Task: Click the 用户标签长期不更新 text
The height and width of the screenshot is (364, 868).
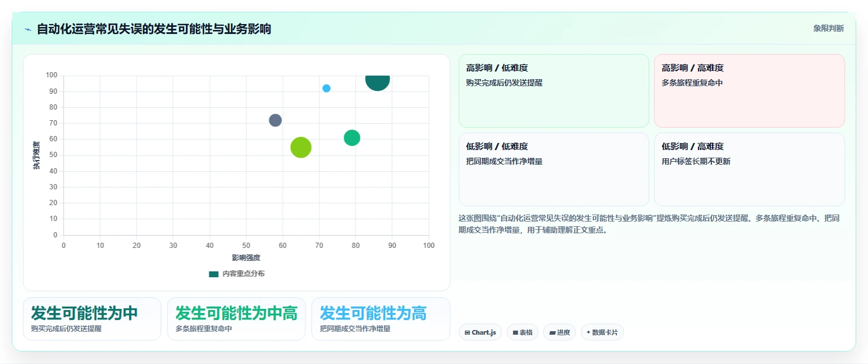Action: point(696,162)
